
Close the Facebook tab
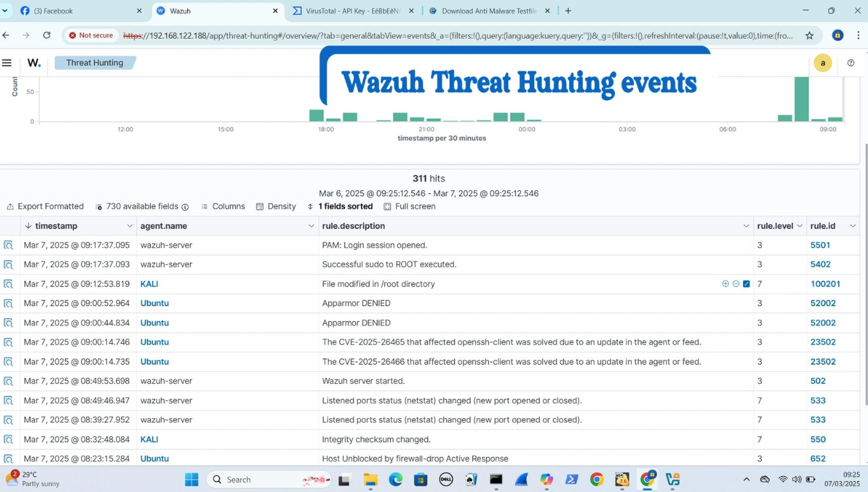139,11
